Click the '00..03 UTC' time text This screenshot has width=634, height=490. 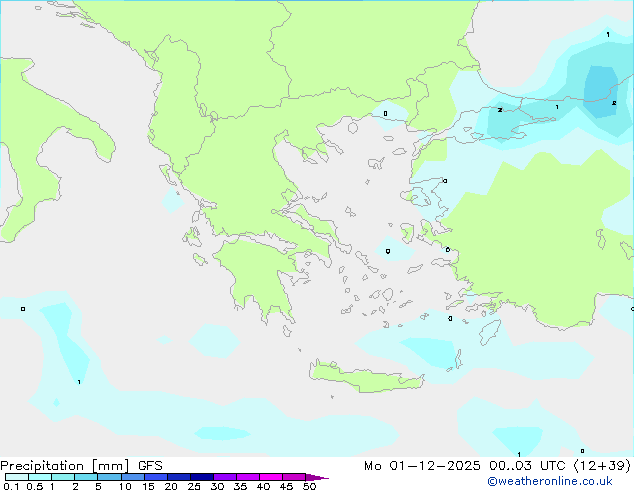tap(527, 466)
